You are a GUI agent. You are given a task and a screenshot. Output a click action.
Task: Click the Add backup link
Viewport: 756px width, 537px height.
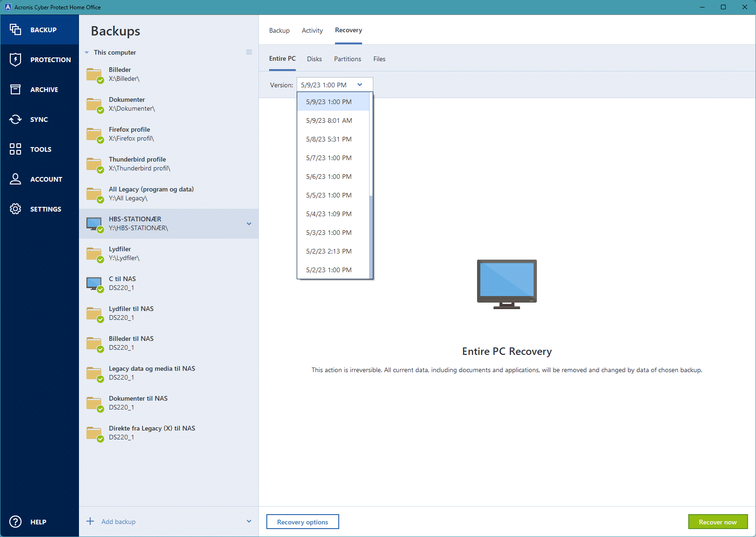pos(119,522)
